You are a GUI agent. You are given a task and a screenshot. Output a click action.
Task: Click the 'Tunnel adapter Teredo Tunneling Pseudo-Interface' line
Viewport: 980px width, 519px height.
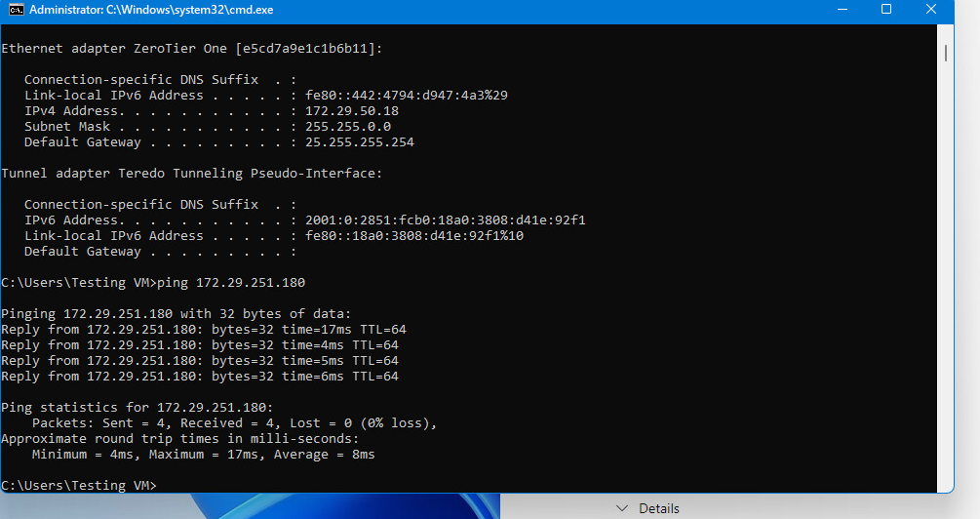(192, 174)
